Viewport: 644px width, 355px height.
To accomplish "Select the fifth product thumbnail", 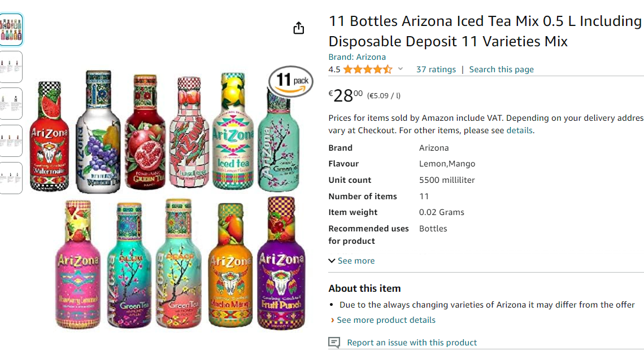I will [11, 178].
